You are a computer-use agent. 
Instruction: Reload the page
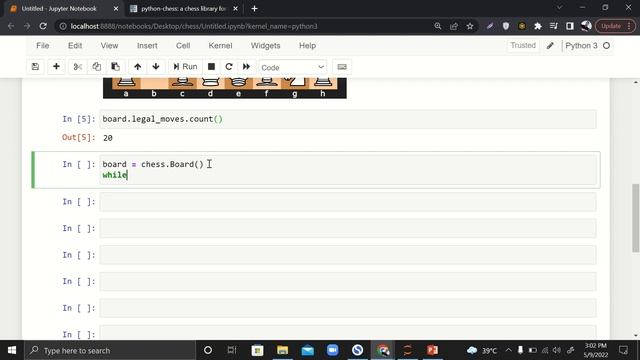[x=43, y=26]
